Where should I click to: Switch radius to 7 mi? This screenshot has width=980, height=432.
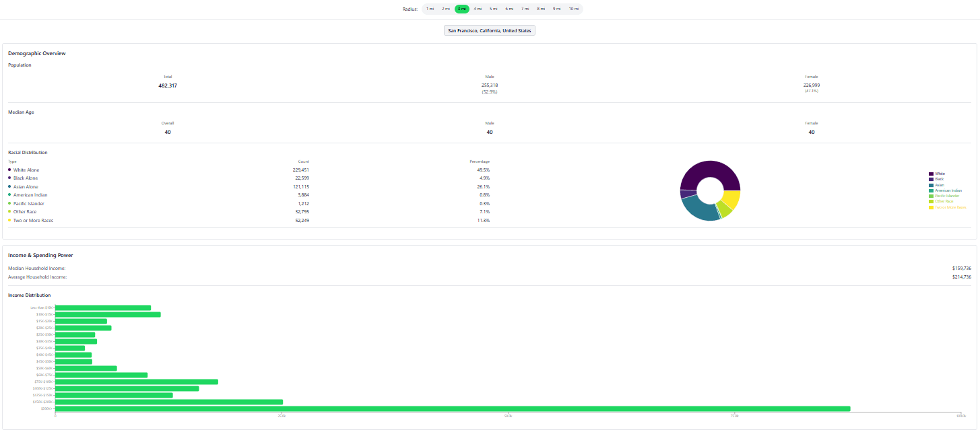525,9
